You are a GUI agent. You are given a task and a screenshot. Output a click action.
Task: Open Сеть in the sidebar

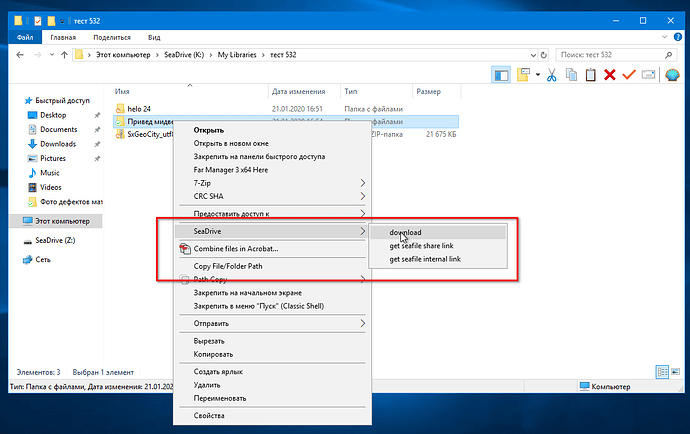tap(43, 260)
